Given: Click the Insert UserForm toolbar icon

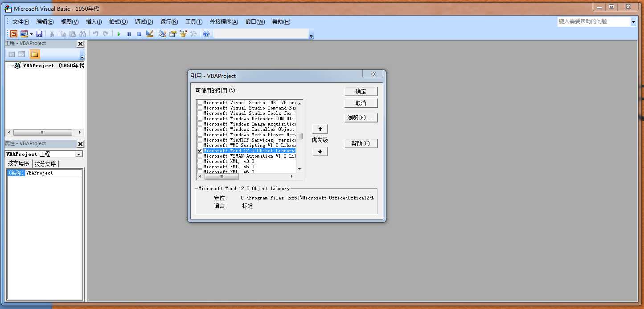Looking at the screenshot, I should [24, 34].
